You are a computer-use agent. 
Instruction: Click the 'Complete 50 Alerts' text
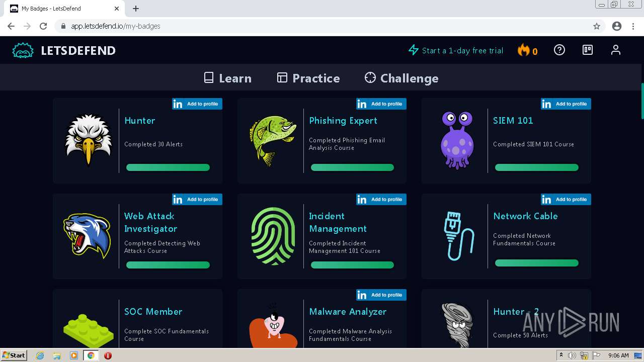[x=520, y=335]
